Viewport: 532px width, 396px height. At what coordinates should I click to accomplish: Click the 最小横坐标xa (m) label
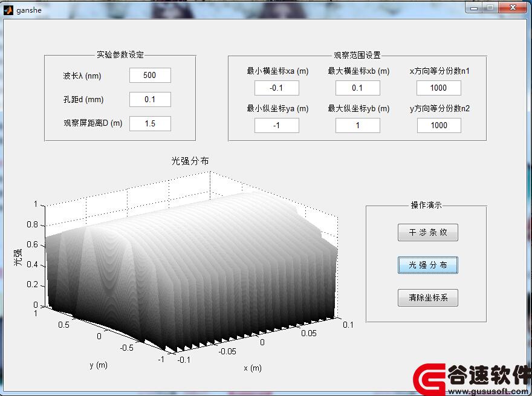coord(277,71)
